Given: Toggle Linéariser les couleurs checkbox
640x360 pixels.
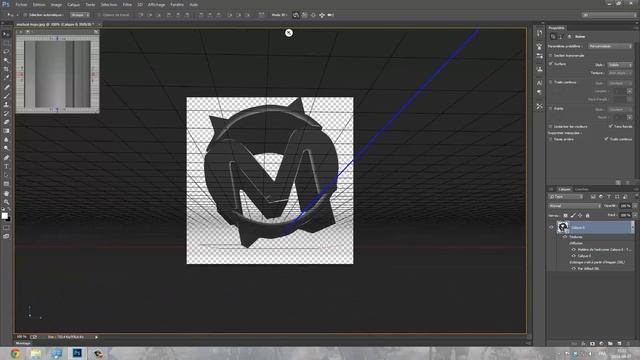Looking at the screenshot, I should pyautogui.click(x=551, y=127).
